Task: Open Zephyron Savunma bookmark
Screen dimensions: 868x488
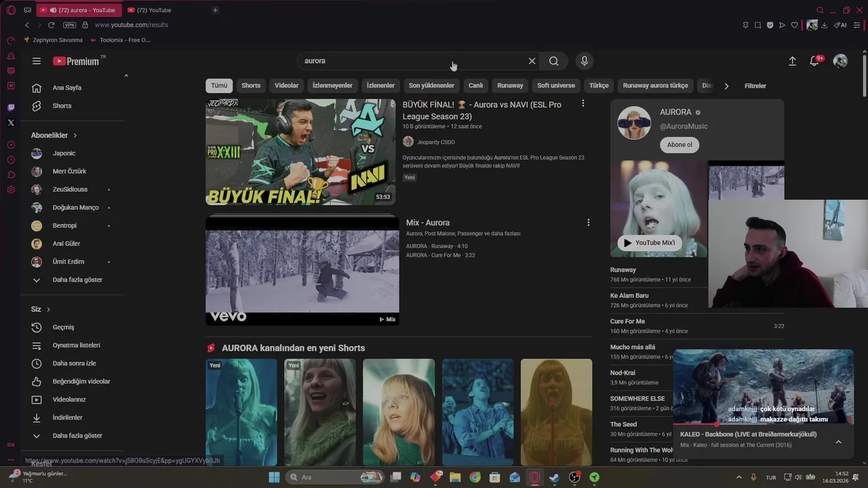Action: point(53,40)
